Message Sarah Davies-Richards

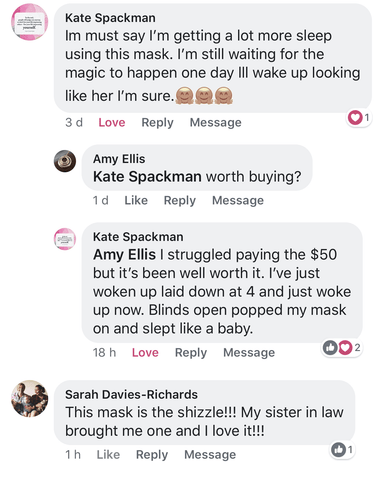click(210, 455)
